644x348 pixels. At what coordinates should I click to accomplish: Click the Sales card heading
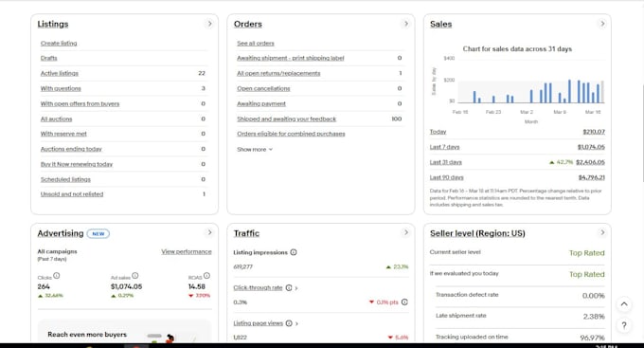click(440, 24)
